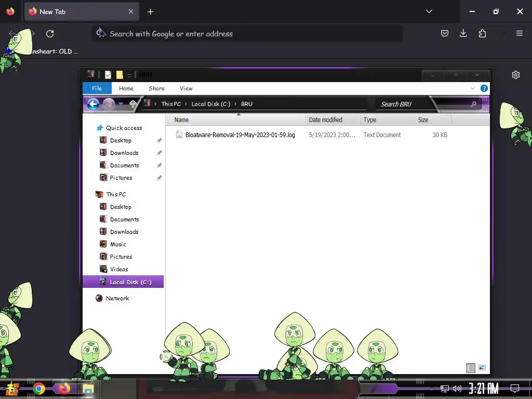Open the File ribbon tab
532x399 pixels.
pos(97,88)
